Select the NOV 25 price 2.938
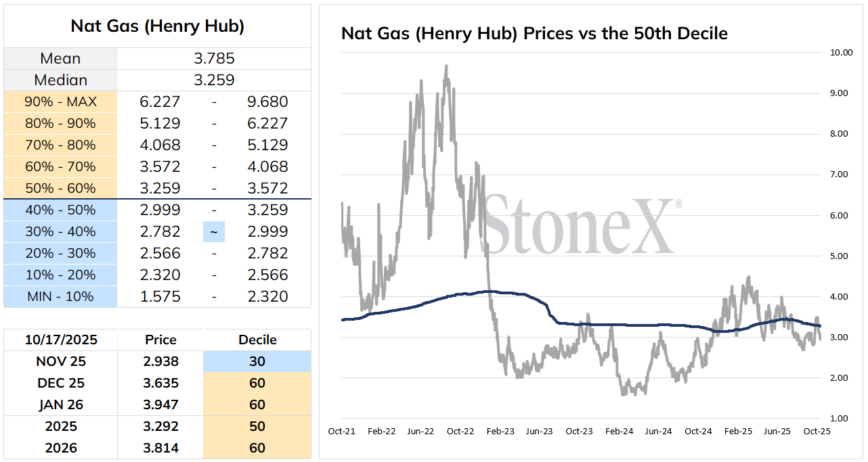The image size is (868, 462). (161, 361)
